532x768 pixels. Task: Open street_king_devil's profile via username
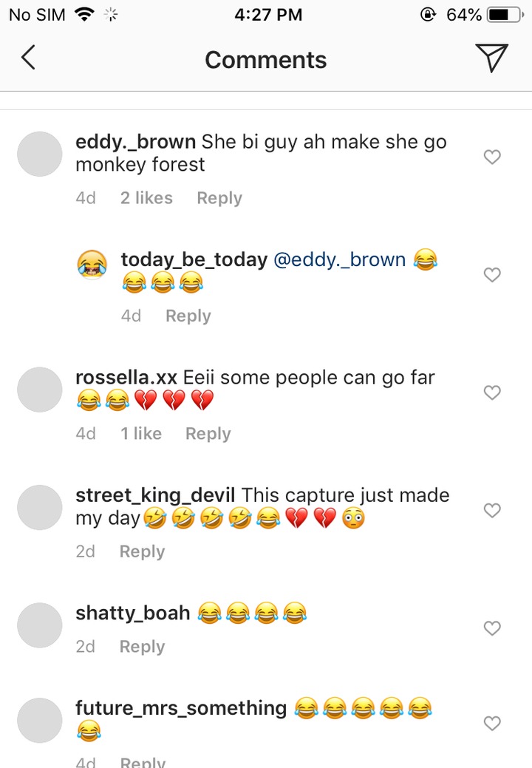(155, 495)
